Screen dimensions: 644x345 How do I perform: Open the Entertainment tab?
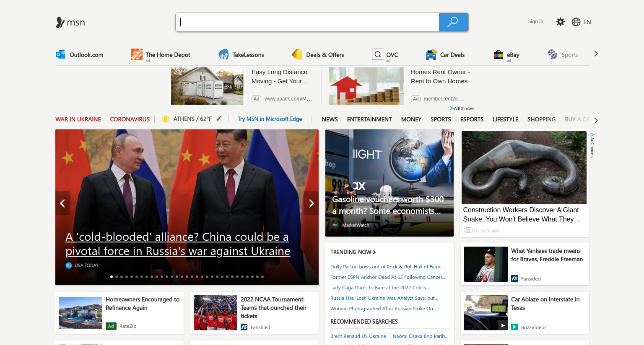click(369, 119)
